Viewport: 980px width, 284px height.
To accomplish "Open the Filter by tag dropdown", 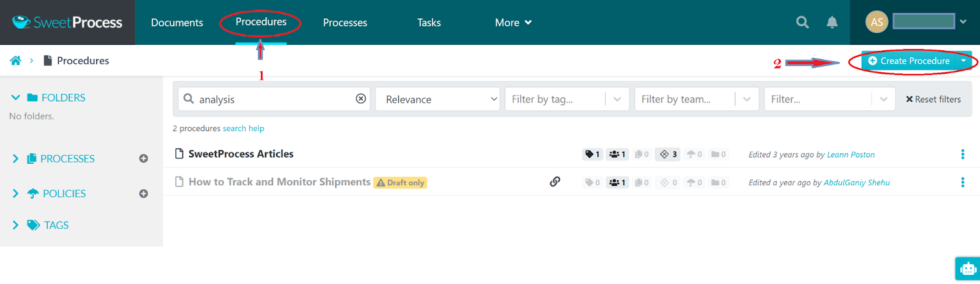I will pos(567,99).
